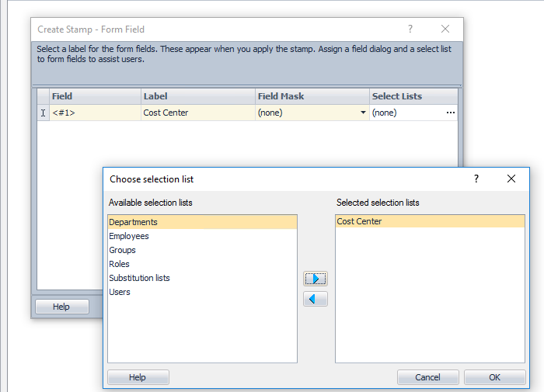
Task: Select Employees in available selection lists
Action: pos(129,236)
